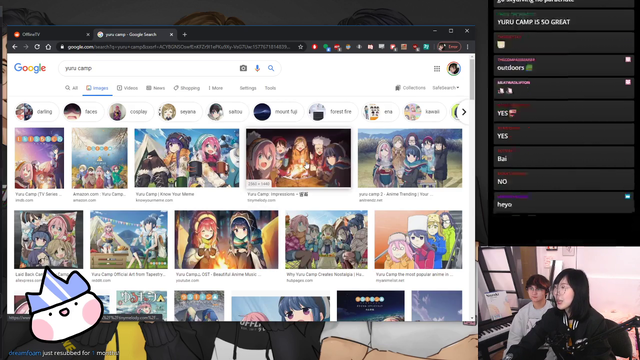The image size is (640, 360).
Task: Switch to the All results tab
Action: point(71,88)
